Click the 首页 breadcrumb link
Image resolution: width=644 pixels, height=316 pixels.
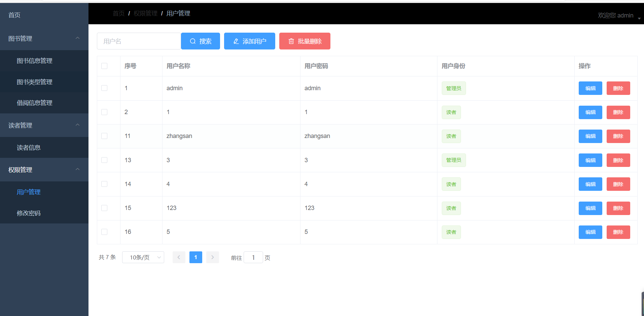point(118,13)
